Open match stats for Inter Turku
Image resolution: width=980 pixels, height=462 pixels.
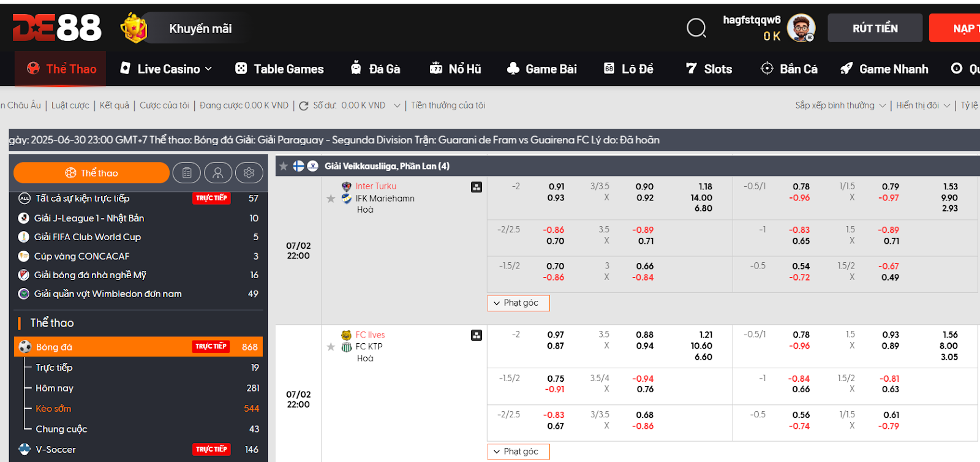pos(477,187)
